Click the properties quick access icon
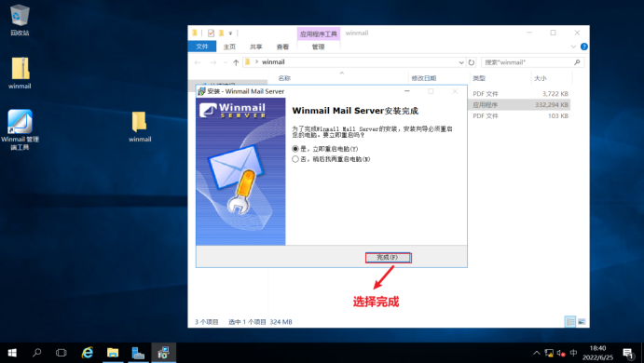644x363 pixels. pyautogui.click(x=211, y=33)
